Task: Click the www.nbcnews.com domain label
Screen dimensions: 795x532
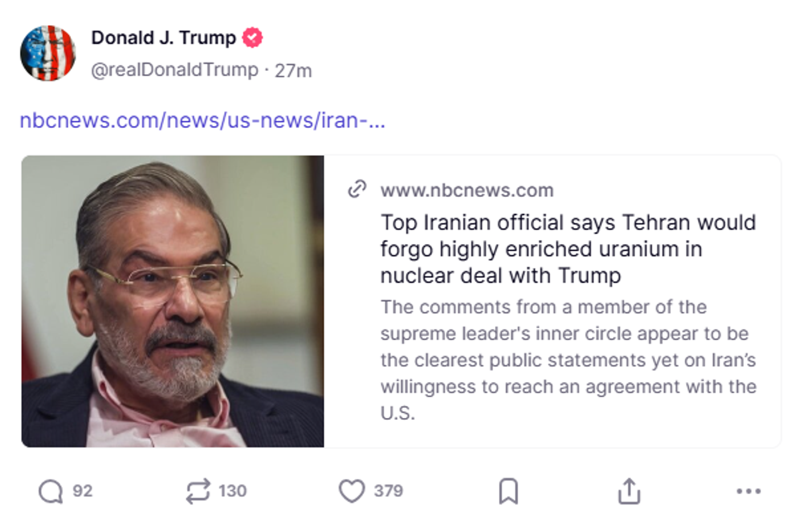Action: [467, 190]
